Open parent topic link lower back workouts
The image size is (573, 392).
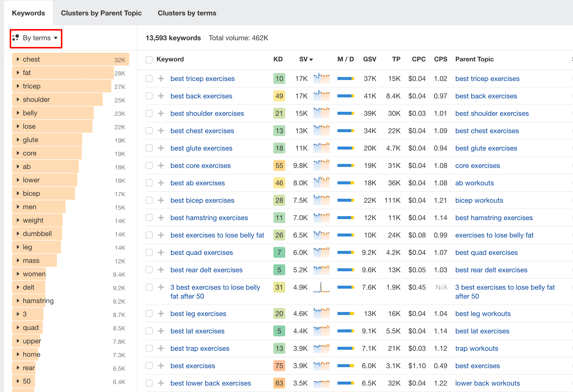tap(488, 383)
